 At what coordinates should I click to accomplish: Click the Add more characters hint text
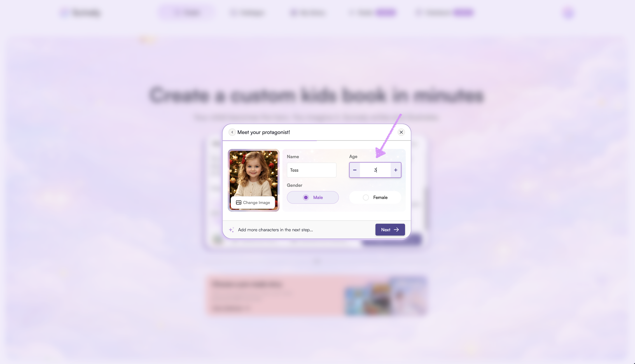(x=276, y=230)
